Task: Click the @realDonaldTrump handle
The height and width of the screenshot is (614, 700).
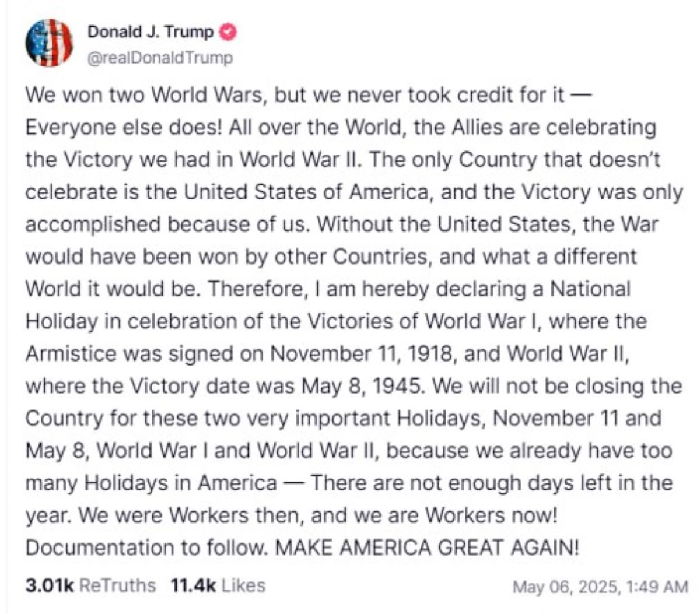Action: tap(160, 58)
